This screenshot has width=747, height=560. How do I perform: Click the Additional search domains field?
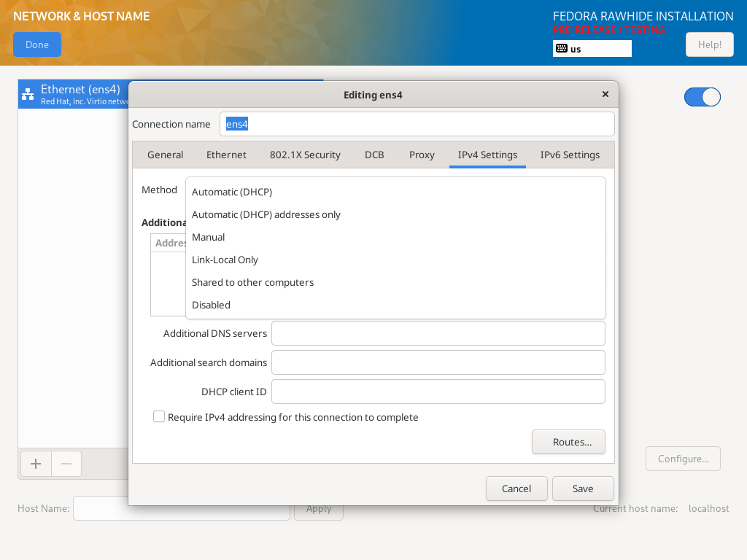pos(438,362)
